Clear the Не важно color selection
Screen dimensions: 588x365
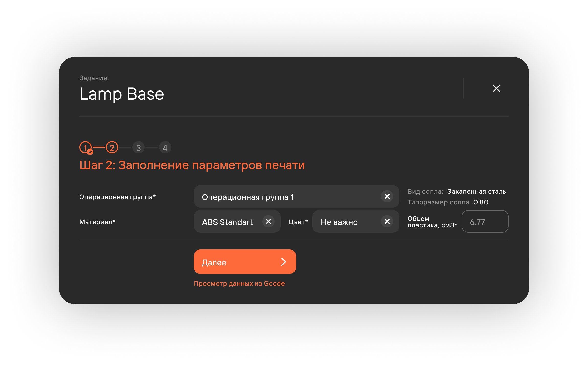(x=387, y=221)
